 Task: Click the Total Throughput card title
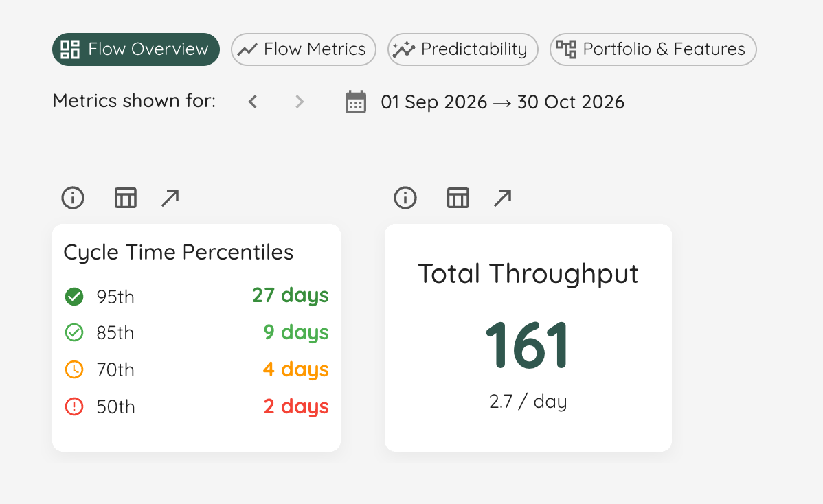528,274
